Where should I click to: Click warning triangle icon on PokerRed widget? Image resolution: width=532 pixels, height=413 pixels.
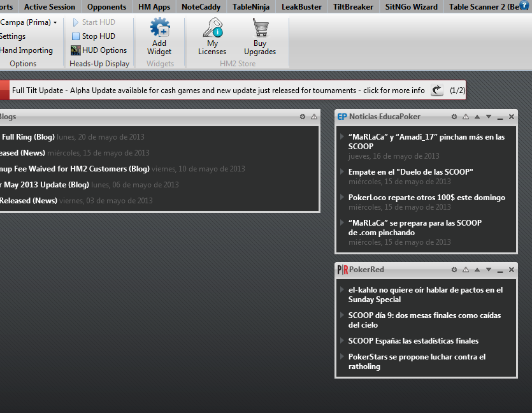466,270
